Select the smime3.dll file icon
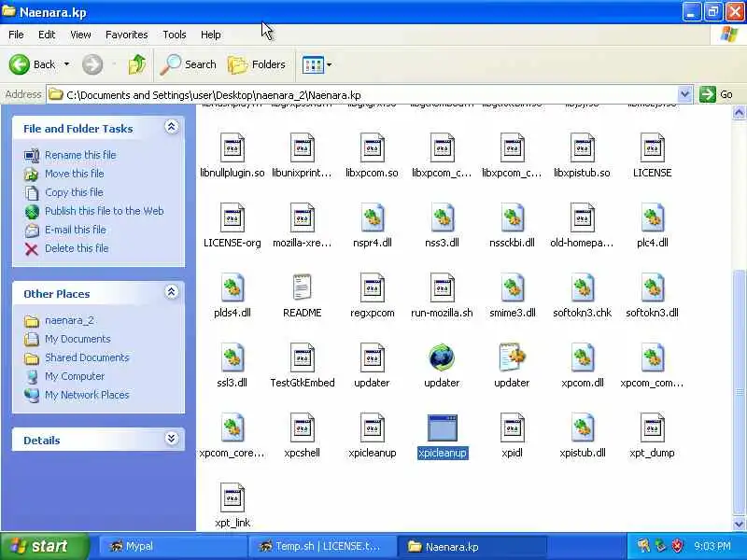 [x=512, y=287]
